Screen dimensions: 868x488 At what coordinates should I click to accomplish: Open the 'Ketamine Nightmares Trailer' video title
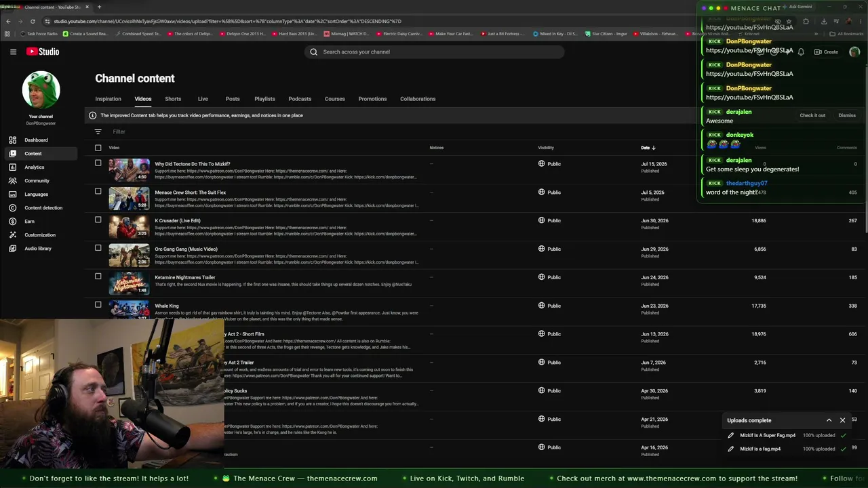point(184,277)
